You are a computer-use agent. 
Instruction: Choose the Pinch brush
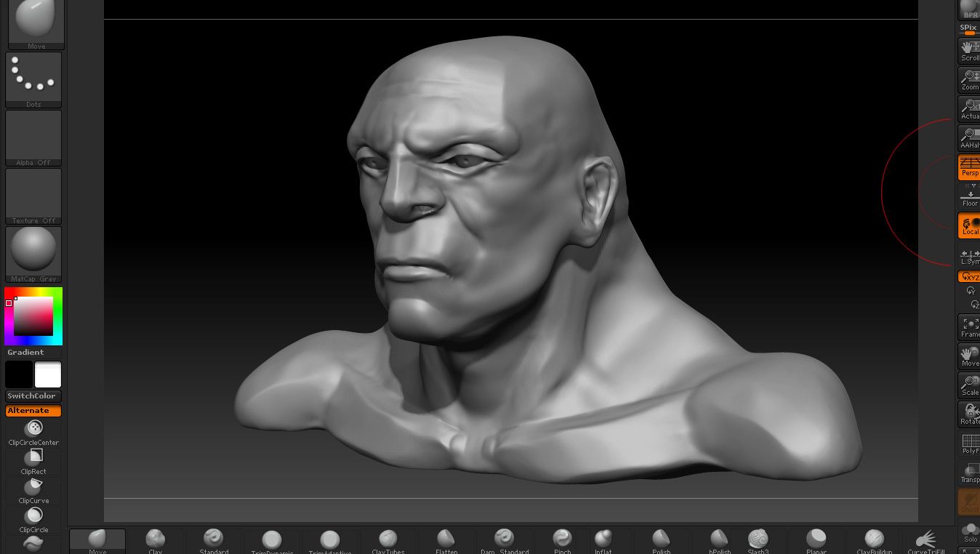[x=562, y=542]
